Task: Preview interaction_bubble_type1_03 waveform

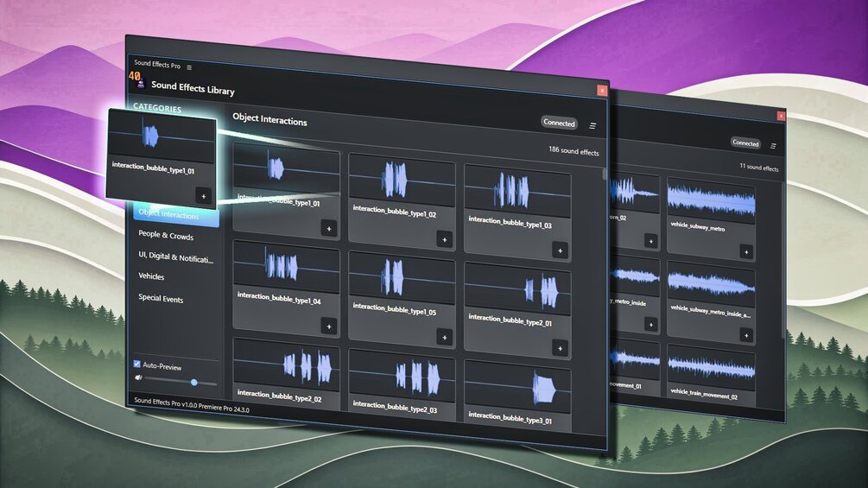Action: point(517,190)
